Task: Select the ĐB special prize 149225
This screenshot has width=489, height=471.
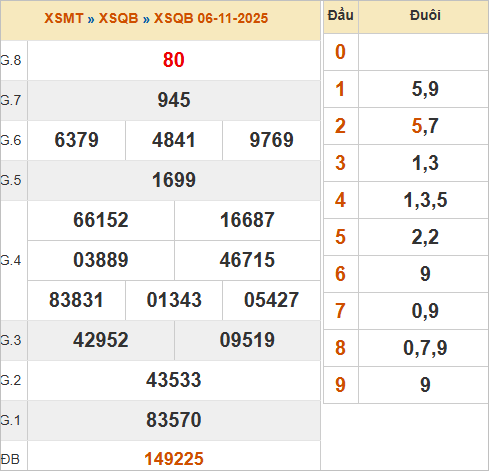Action: 174,459
